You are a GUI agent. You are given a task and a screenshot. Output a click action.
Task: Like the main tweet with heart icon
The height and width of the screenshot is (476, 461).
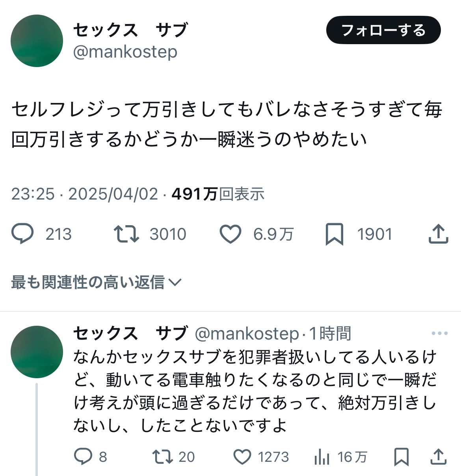pos(230,234)
